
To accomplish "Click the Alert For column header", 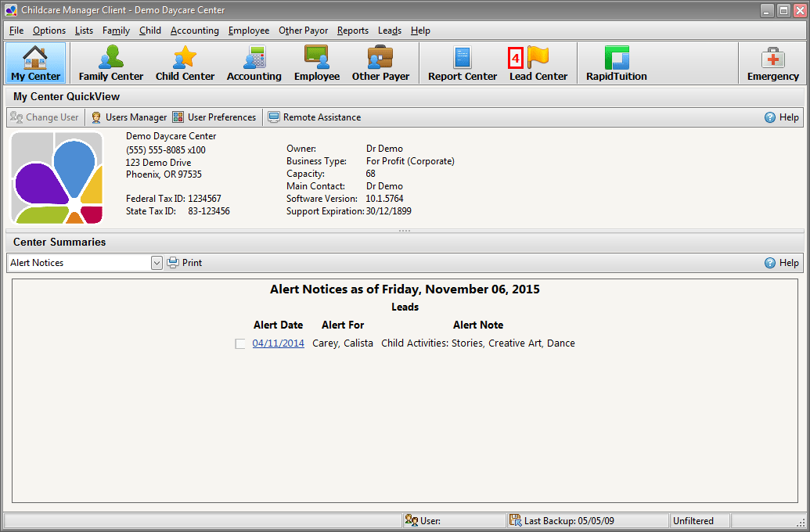I will click(343, 325).
